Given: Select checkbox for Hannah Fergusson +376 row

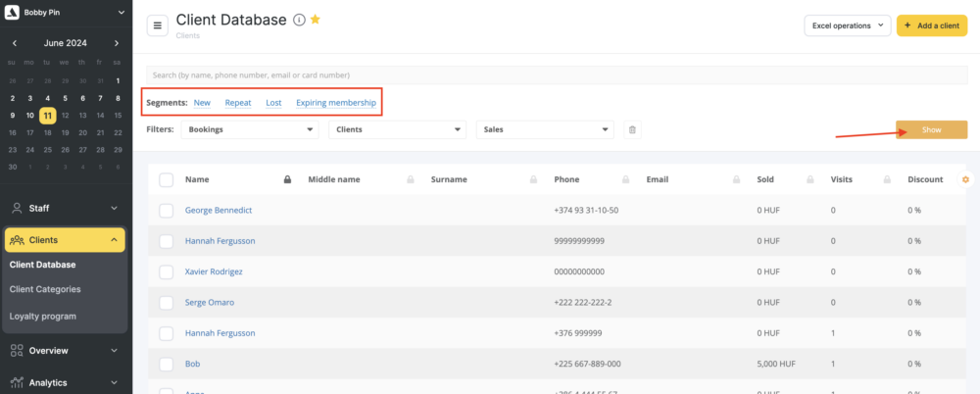Looking at the screenshot, I should 167,333.
